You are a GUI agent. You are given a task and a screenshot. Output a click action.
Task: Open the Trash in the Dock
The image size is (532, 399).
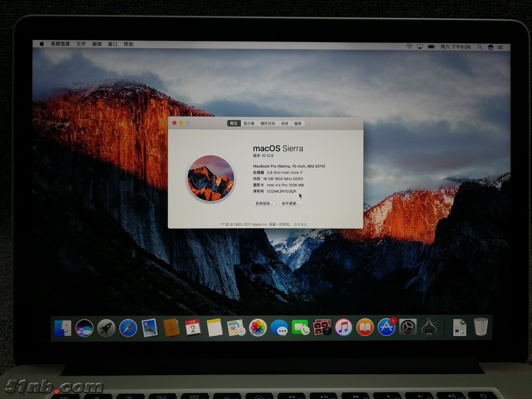click(x=481, y=327)
